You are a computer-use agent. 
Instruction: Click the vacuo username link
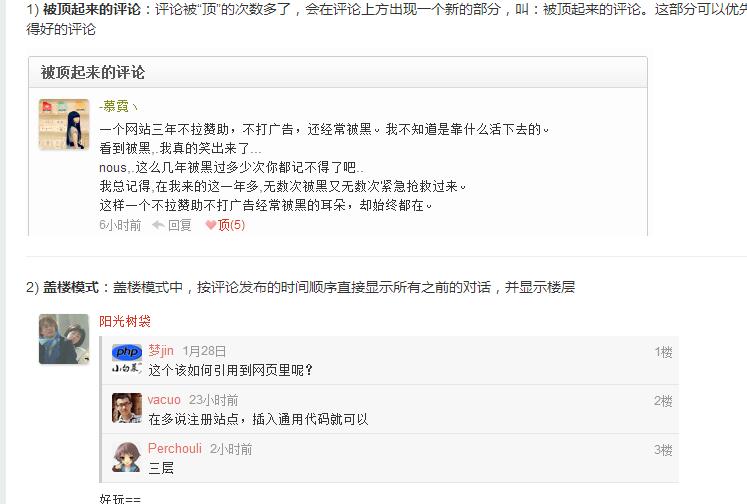coord(164,400)
